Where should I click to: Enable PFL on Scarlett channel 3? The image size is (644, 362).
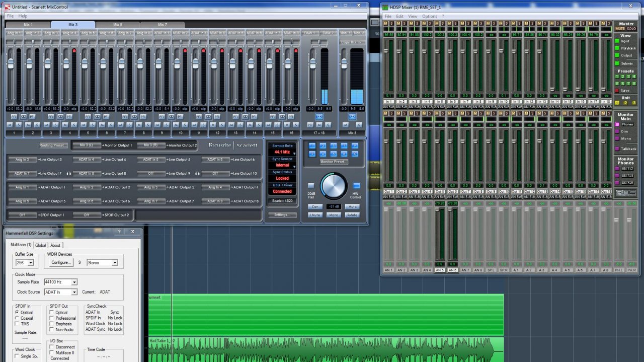pyautogui.click(x=51, y=116)
